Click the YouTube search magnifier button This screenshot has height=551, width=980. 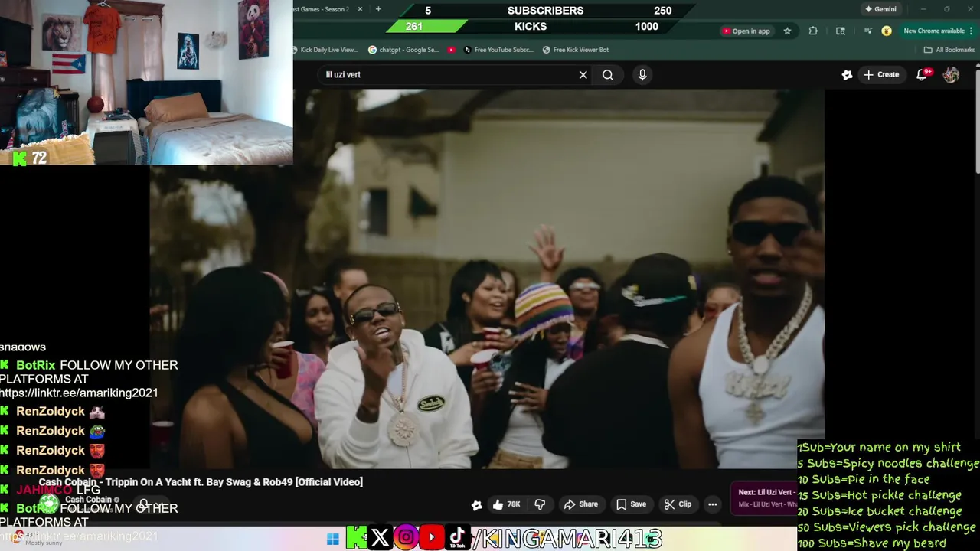coord(608,74)
